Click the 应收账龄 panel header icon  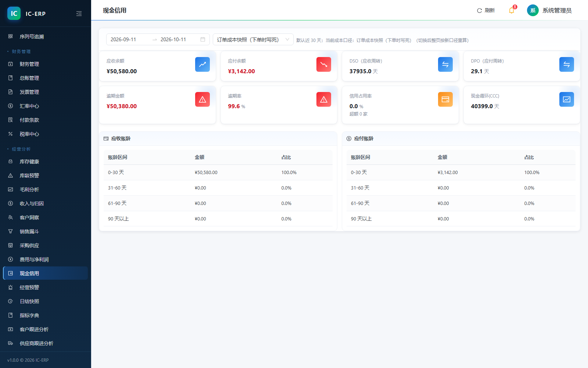(x=106, y=139)
